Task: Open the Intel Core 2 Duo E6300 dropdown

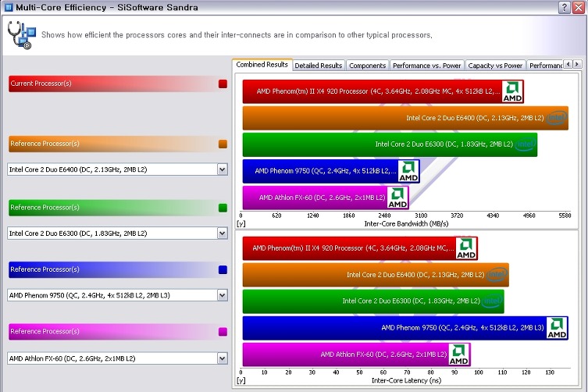Action: [x=223, y=233]
